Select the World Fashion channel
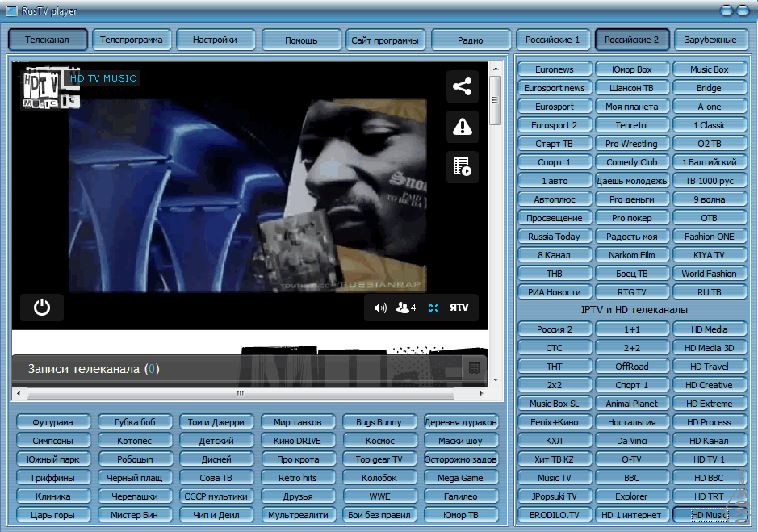Screen dimensions: 758x532 coord(710,274)
